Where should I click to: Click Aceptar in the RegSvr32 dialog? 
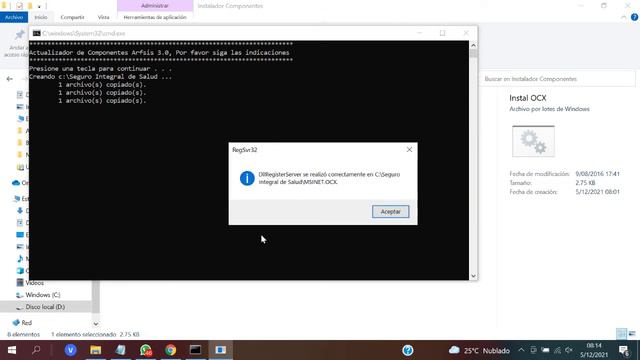click(x=390, y=211)
